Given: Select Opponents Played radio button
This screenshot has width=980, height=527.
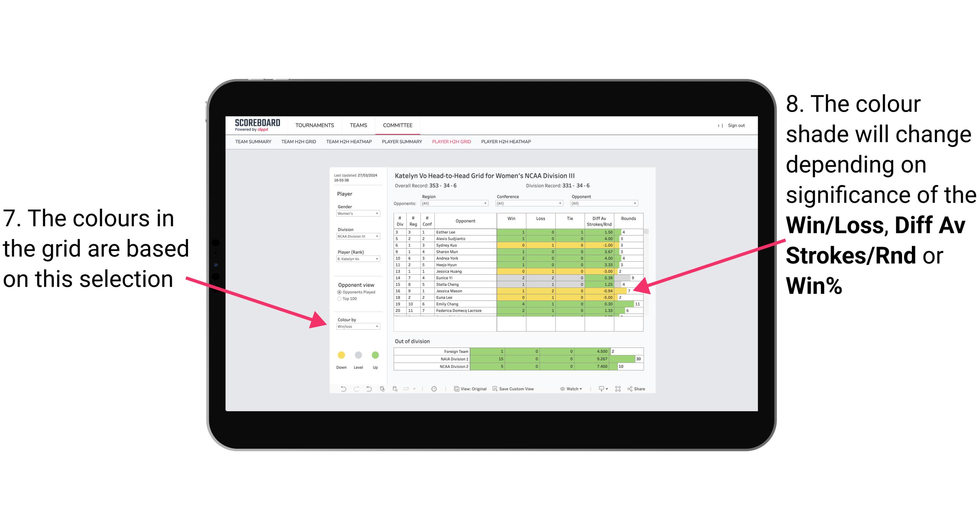Looking at the screenshot, I should tap(337, 293).
